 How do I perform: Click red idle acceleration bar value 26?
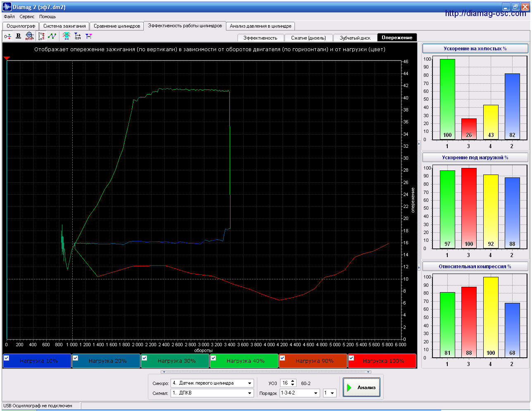click(x=469, y=129)
